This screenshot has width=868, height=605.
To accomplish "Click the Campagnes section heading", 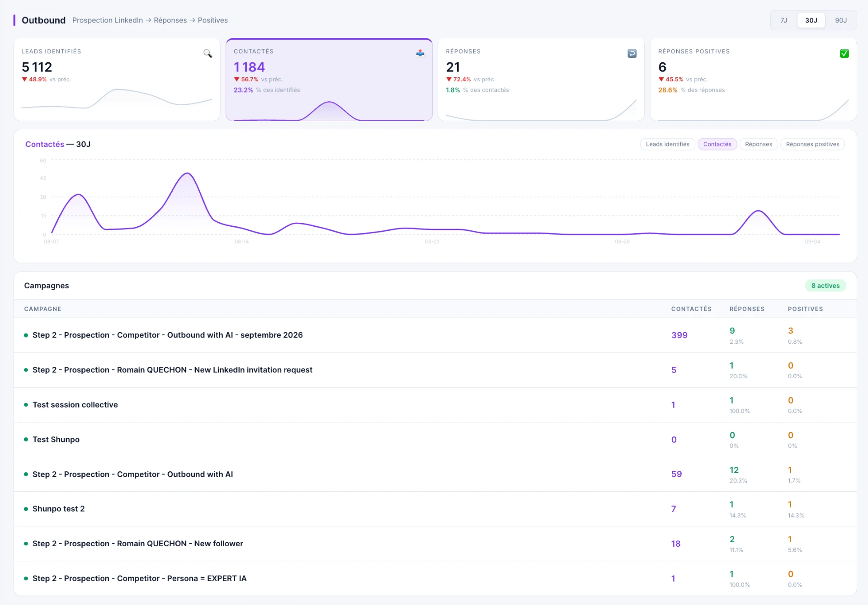I will (47, 286).
